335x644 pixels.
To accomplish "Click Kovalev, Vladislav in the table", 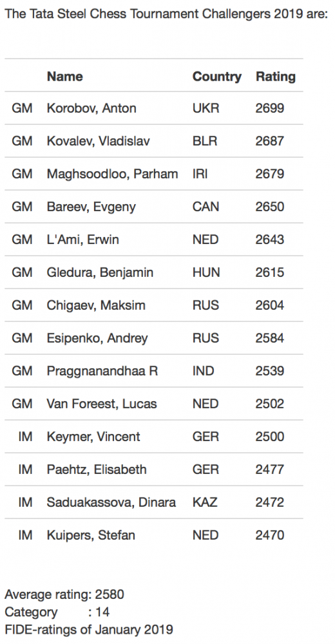I will point(98,141).
